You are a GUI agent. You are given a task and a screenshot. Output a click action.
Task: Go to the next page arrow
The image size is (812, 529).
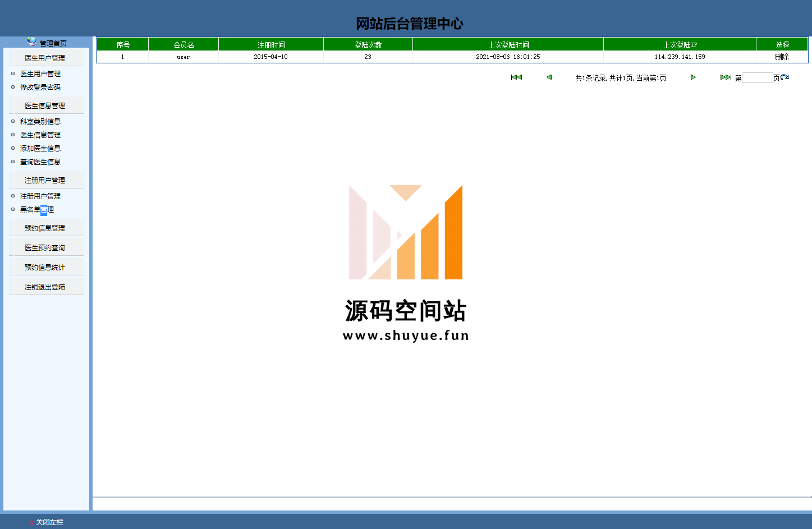(693, 77)
